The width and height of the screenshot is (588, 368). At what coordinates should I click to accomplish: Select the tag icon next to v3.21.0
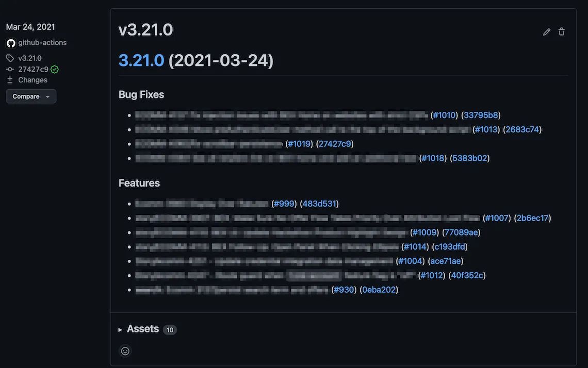click(10, 58)
